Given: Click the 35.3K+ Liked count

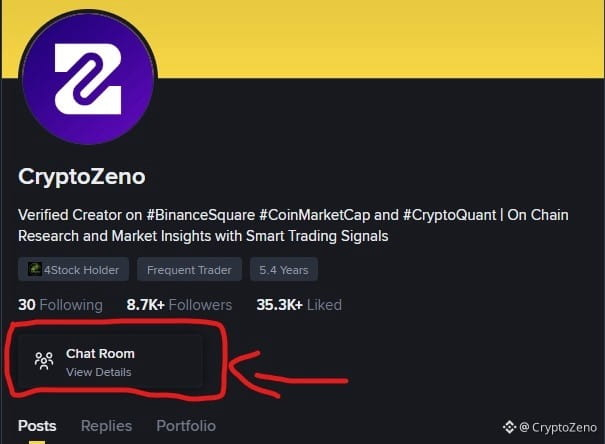Looking at the screenshot, I should click(x=299, y=305).
